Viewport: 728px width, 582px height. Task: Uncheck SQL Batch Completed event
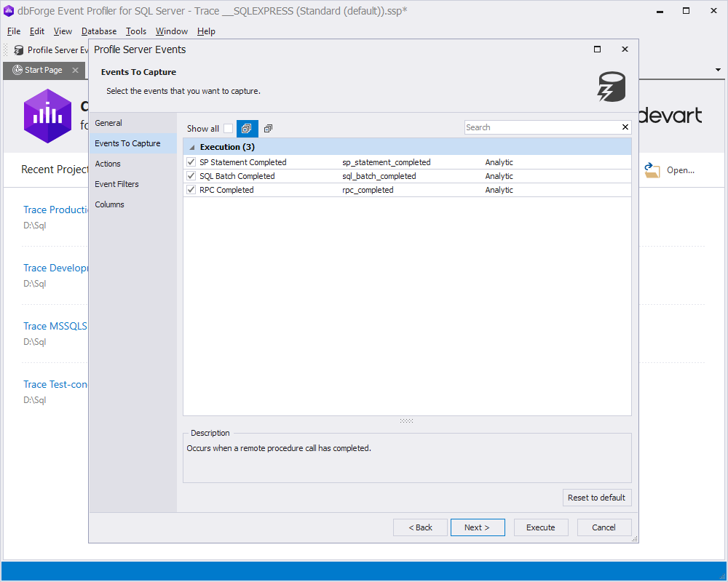(x=191, y=176)
